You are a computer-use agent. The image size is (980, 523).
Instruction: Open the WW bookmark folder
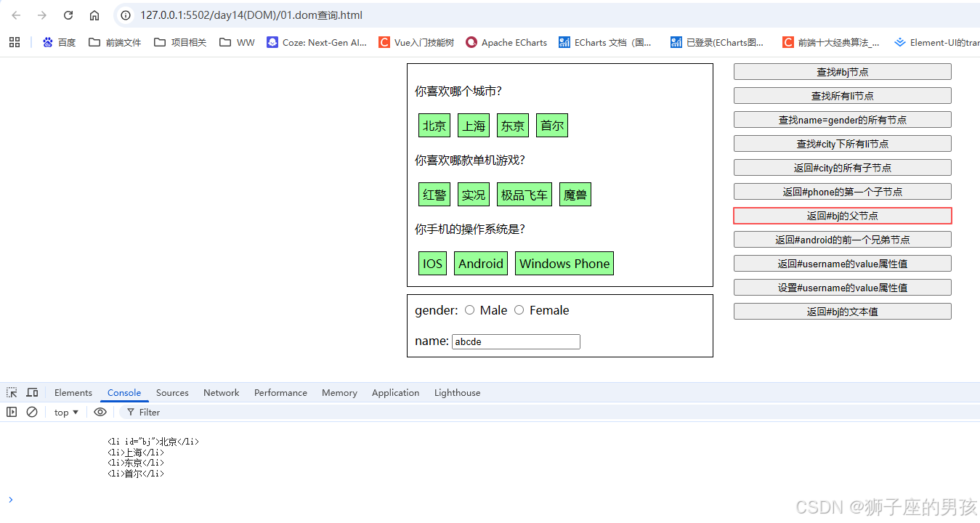pos(237,42)
